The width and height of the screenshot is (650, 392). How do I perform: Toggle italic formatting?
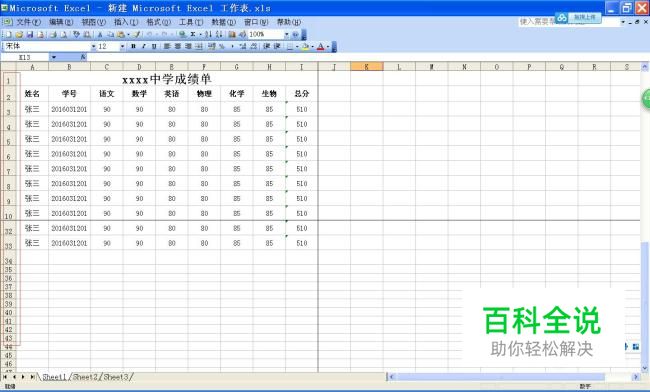(x=143, y=46)
